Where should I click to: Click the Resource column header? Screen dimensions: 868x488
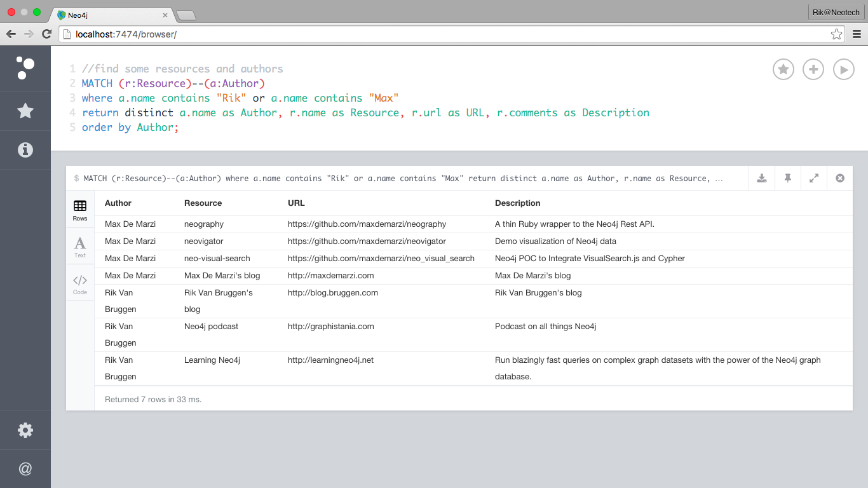coord(203,203)
